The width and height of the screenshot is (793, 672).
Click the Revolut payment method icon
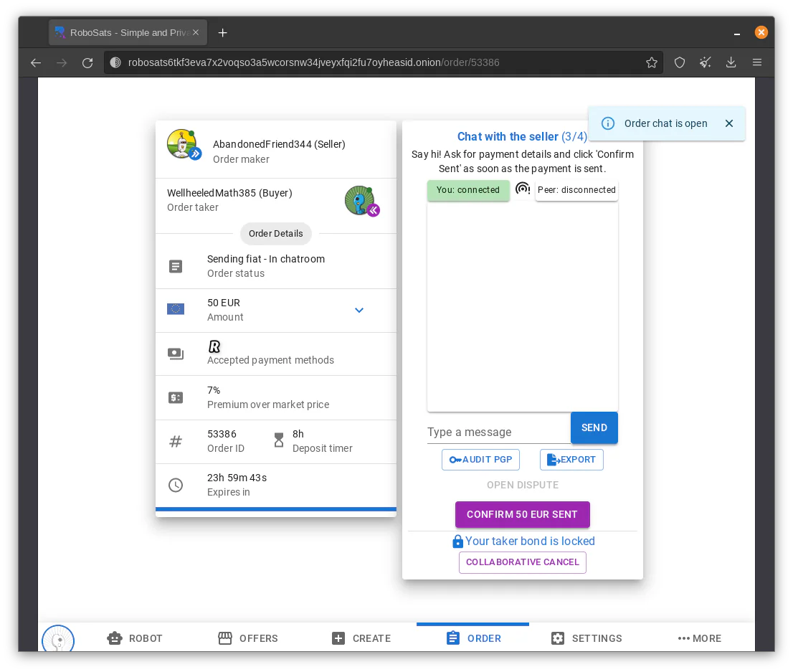coord(214,346)
